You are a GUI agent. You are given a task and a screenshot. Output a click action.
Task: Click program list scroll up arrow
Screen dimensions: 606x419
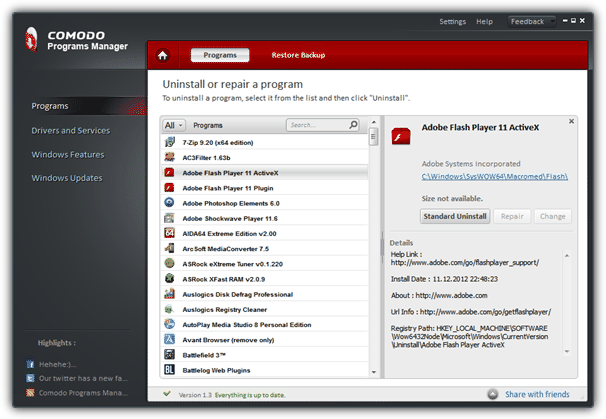[x=374, y=122]
